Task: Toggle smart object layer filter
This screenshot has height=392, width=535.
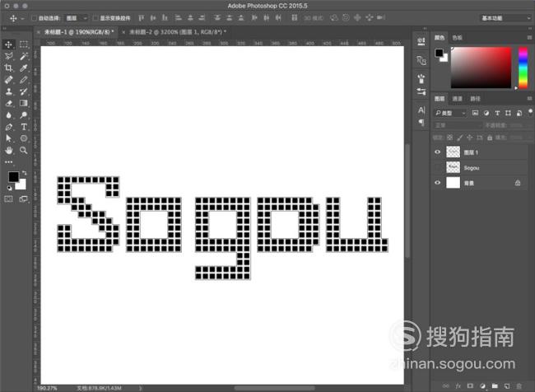Action: click(x=519, y=113)
